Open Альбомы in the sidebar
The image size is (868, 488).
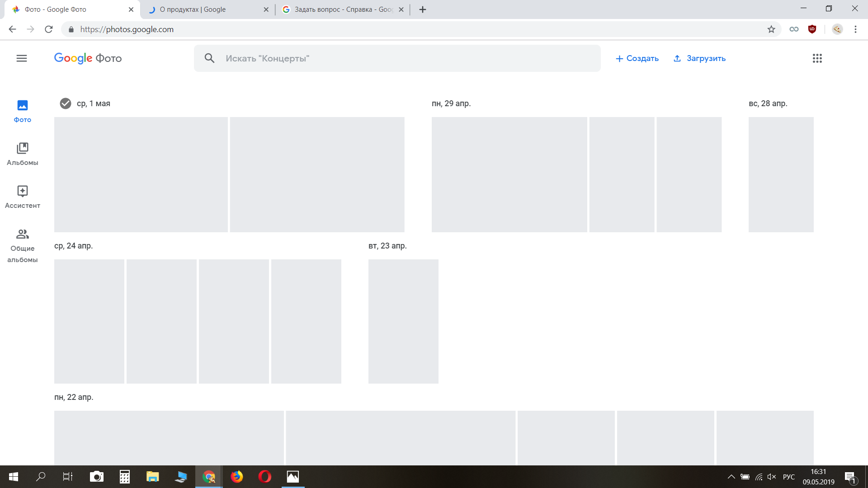pyautogui.click(x=22, y=154)
